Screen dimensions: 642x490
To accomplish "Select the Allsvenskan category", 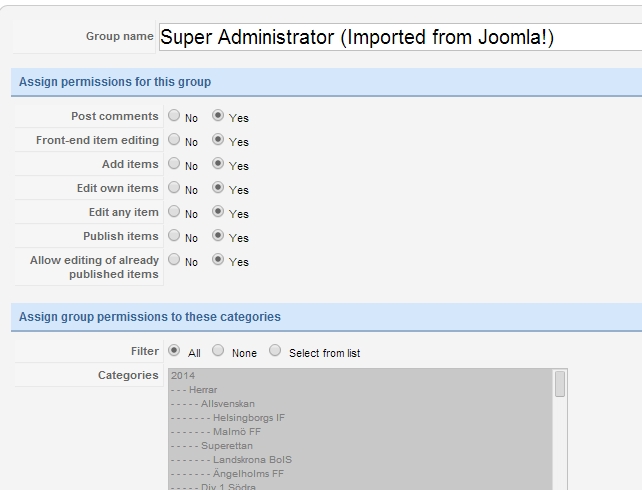I will (361, 404).
